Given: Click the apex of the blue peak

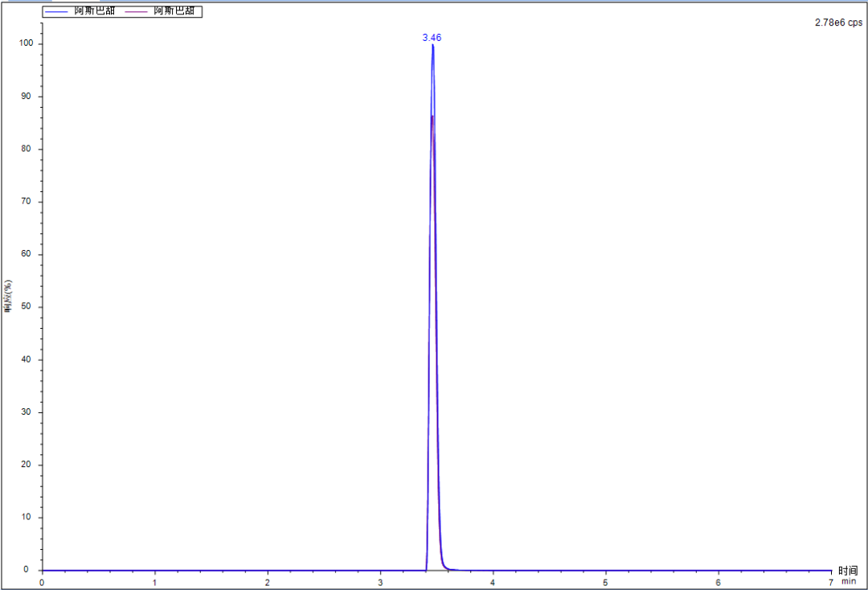Looking at the screenshot, I should [x=432, y=45].
